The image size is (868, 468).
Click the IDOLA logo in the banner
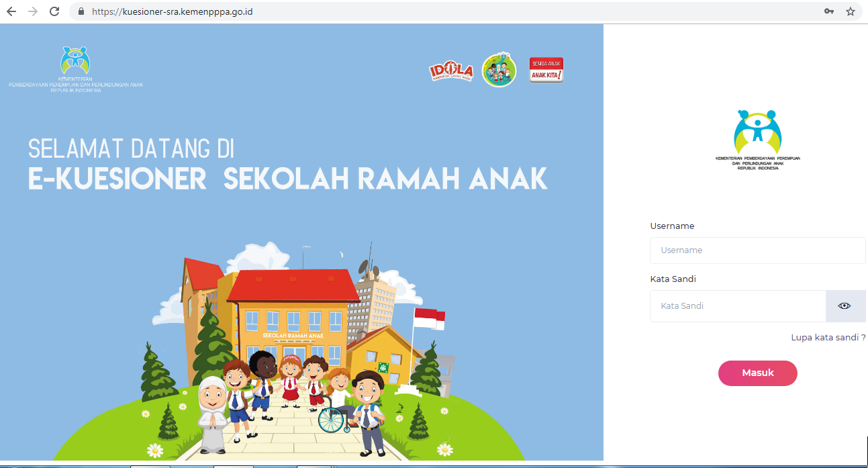[451, 71]
